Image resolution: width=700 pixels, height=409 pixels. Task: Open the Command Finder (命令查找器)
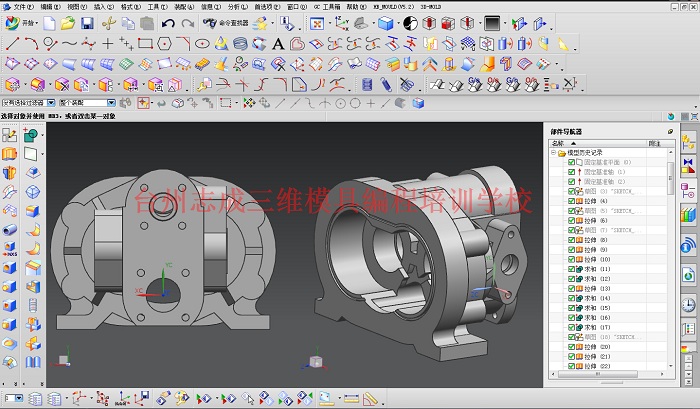[225, 23]
